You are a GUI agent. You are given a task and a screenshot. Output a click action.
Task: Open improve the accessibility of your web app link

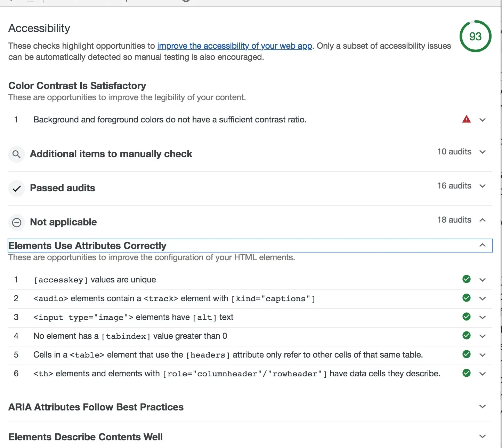tap(235, 46)
